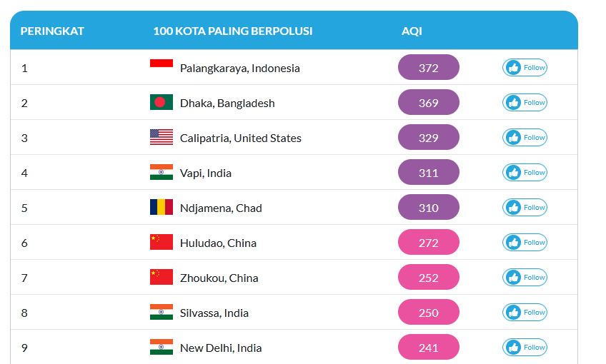Click the Bangladesh flag next to Dhaka

coord(161,103)
